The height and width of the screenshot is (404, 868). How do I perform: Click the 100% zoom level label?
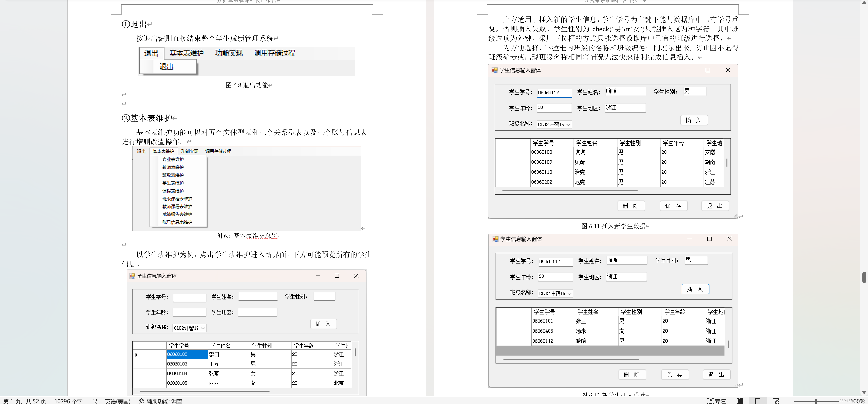tap(858, 401)
